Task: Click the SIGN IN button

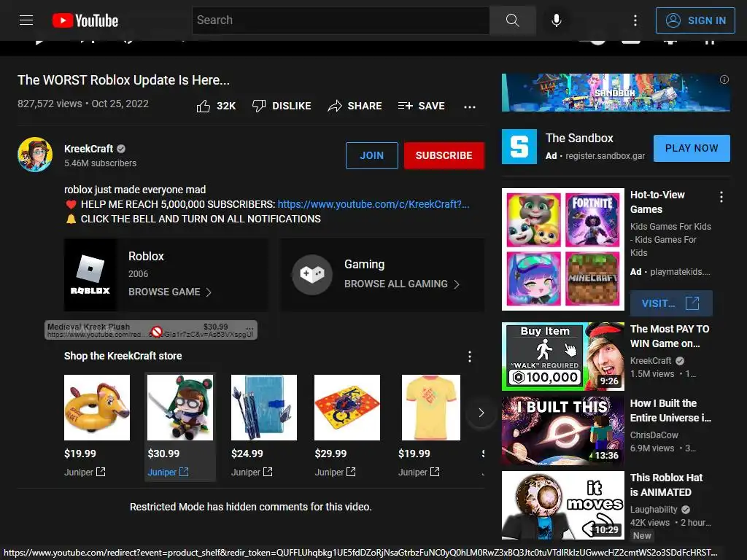Action: point(695,20)
